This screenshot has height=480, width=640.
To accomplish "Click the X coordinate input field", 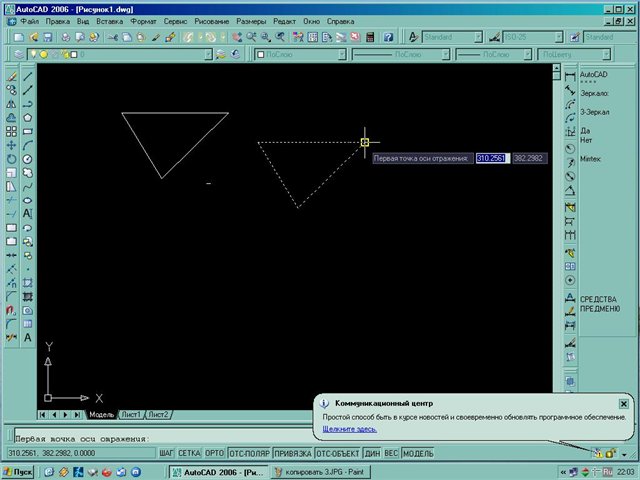I will tap(492, 158).
